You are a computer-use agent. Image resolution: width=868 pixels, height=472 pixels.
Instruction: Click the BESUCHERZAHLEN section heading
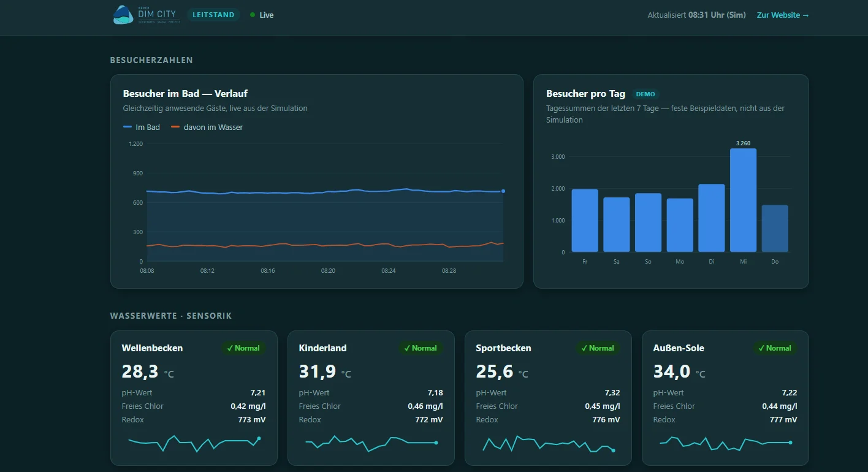pos(151,60)
